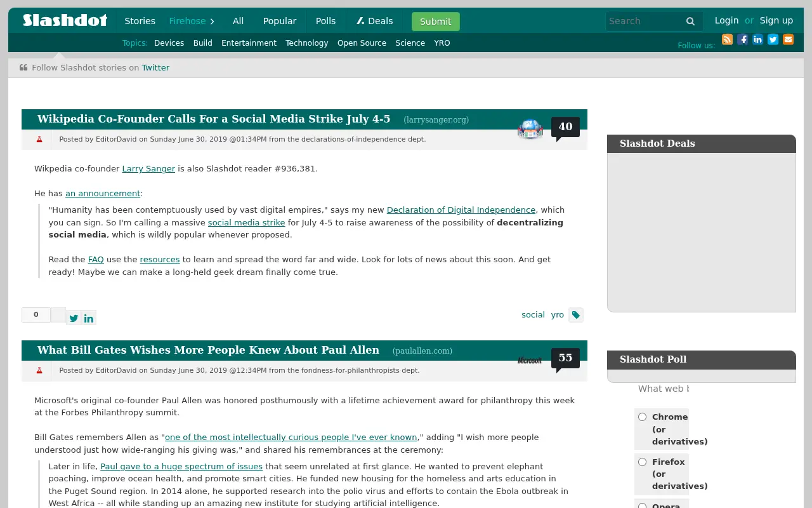Click the red flask icon on Paul Allen story
This screenshot has height=508, width=812.
click(x=39, y=370)
